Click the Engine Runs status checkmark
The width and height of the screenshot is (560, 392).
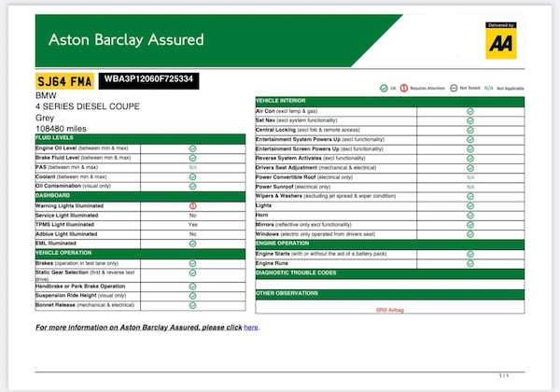(470, 263)
